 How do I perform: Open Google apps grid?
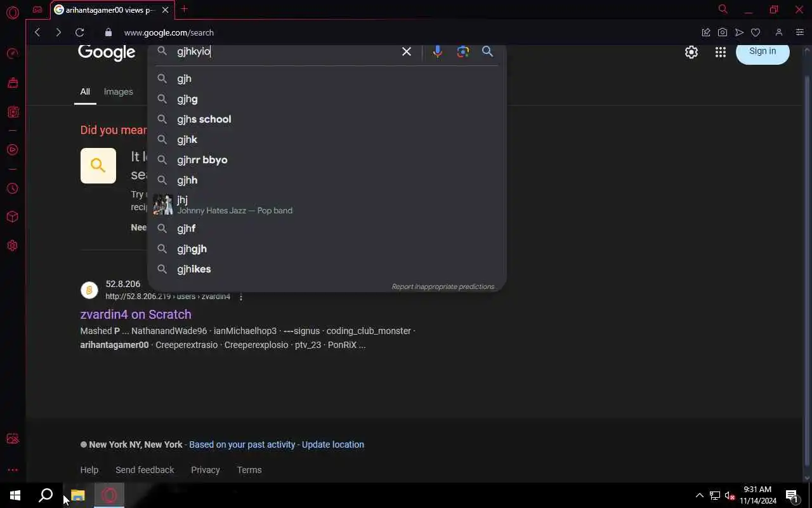(x=721, y=52)
